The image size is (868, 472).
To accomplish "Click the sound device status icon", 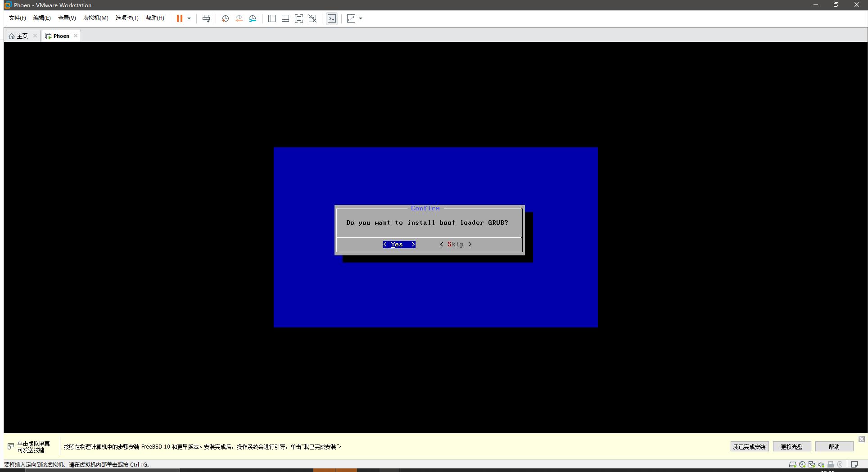I will pos(821,464).
